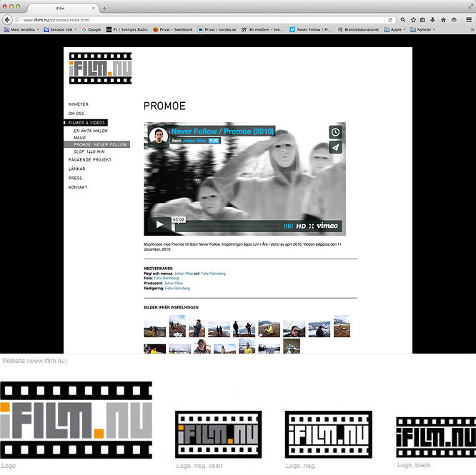
Task: Toggle HD quality on the video player
Action: click(x=301, y=226)
